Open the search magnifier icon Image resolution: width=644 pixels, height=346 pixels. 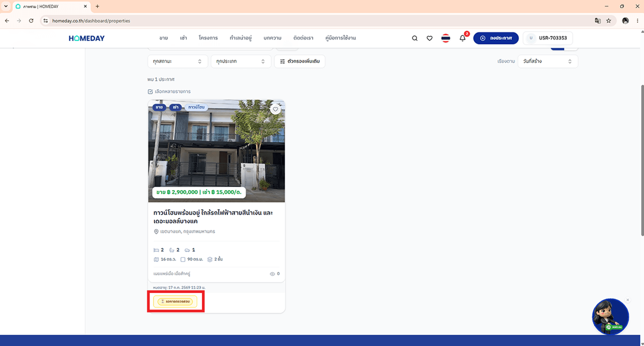pyautogui.click(x=415, y=38)
